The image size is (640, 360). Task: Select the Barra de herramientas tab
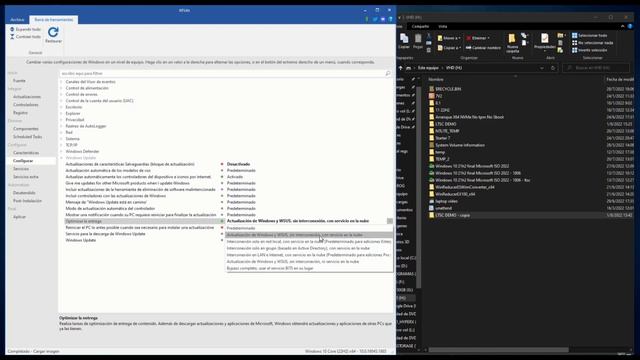pos(53,20)
